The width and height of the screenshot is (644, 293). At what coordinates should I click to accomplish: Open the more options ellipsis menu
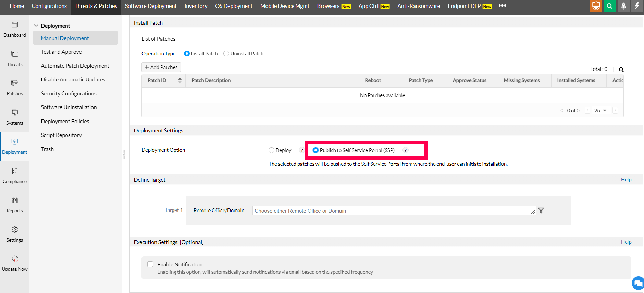point(503,6)
